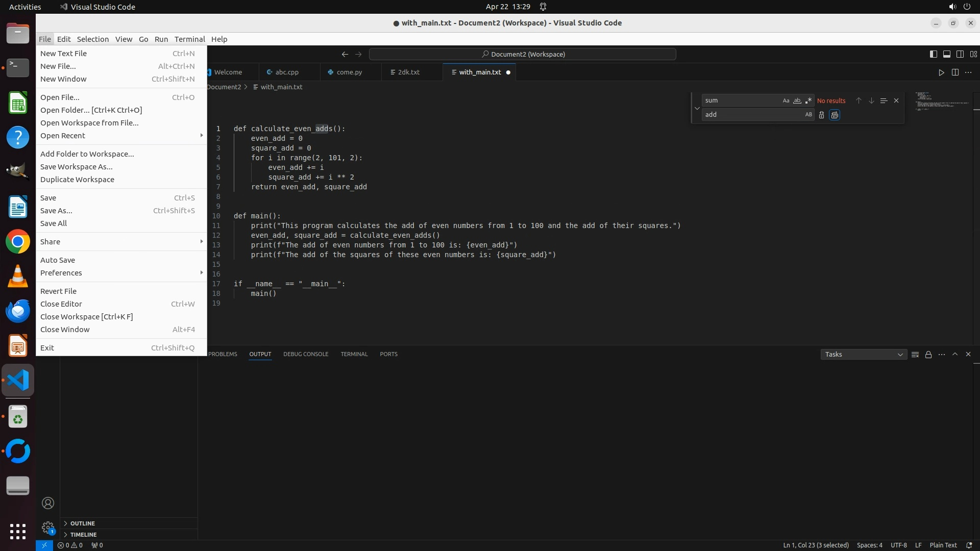Click the single Replace icon
The image size is (980, 551).
click(x=821, y=115)
